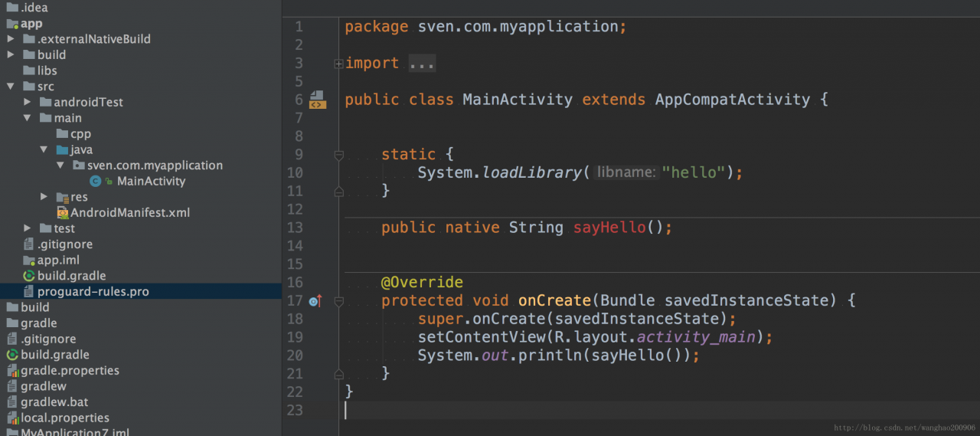The width and height of the screenshot is (980, 436).
Task: Select the .externalNativeBuild folder label
Action: (x=94, y=39)
